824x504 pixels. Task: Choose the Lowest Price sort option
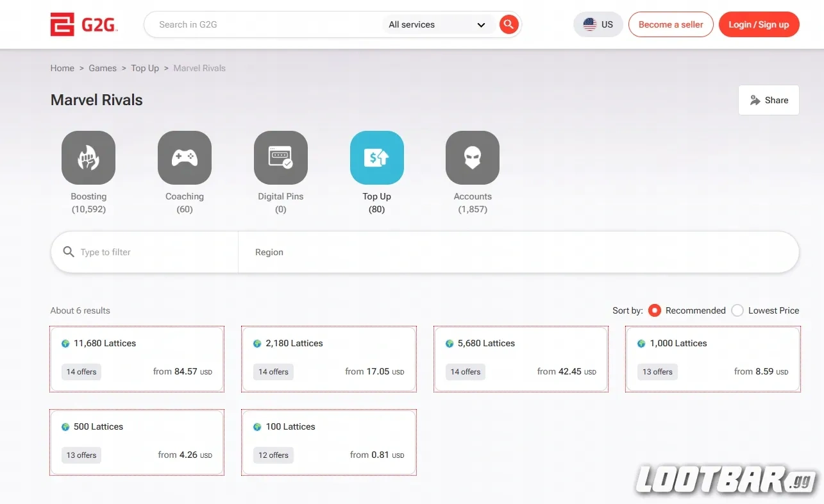[737, 310]
